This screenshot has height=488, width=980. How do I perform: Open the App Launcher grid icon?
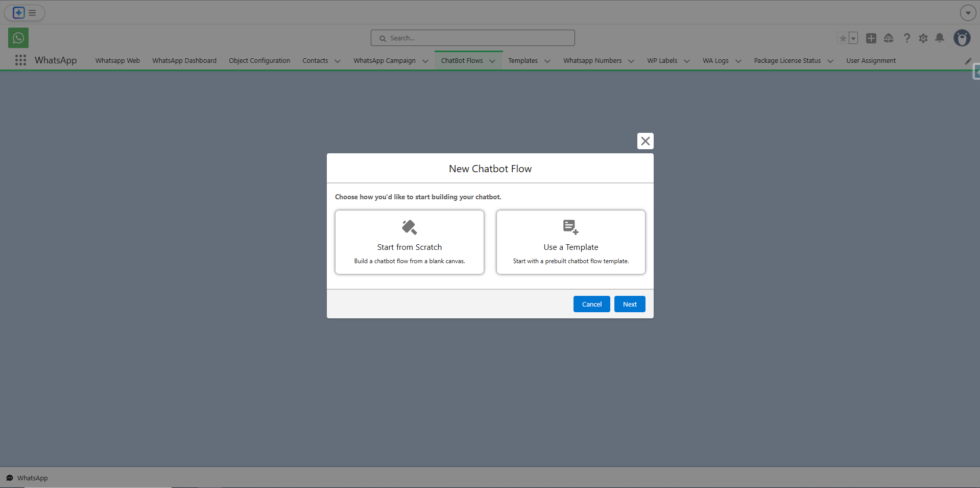tap(20, 60)
